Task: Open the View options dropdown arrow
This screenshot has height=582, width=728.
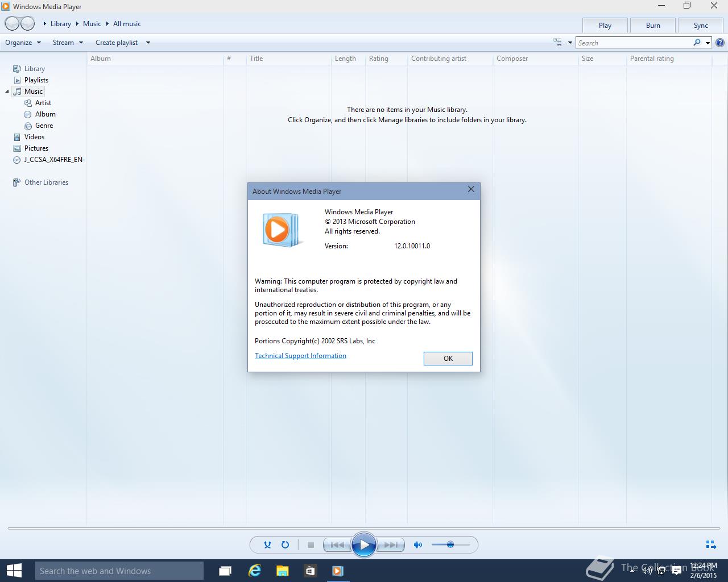Action: click(570, 43)
